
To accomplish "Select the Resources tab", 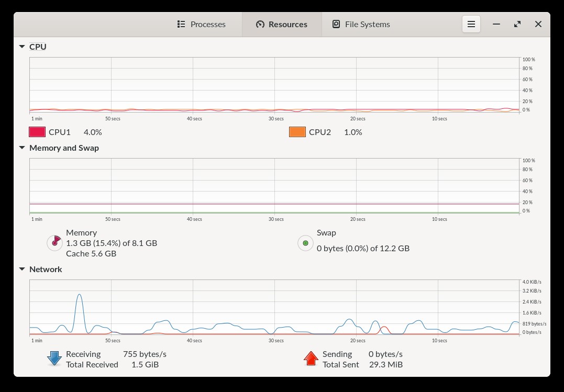I will pyautogui.click(x=282, y=25).
